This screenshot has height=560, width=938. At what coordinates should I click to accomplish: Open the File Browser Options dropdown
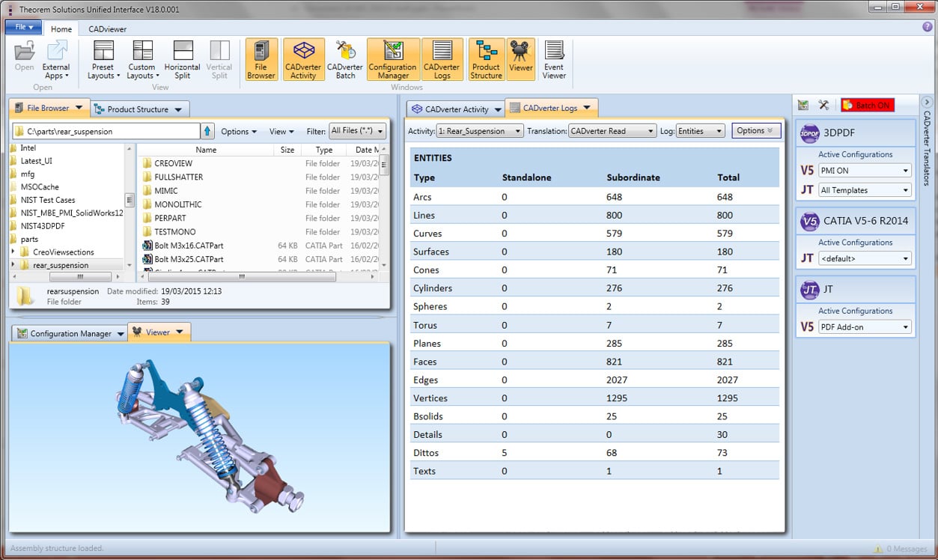(238, 132)
